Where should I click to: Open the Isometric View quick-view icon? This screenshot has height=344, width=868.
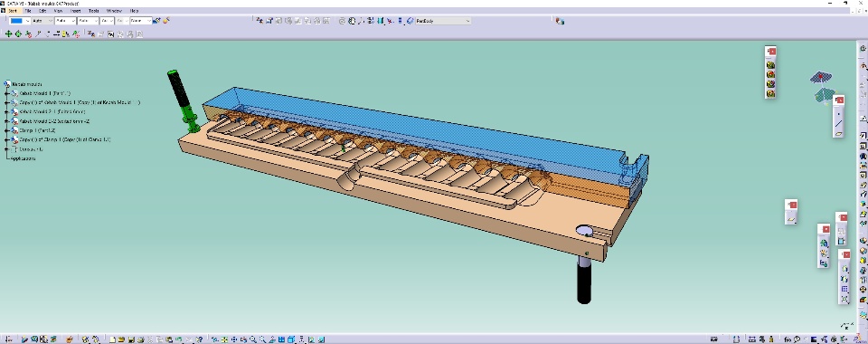tap(292, 339)
